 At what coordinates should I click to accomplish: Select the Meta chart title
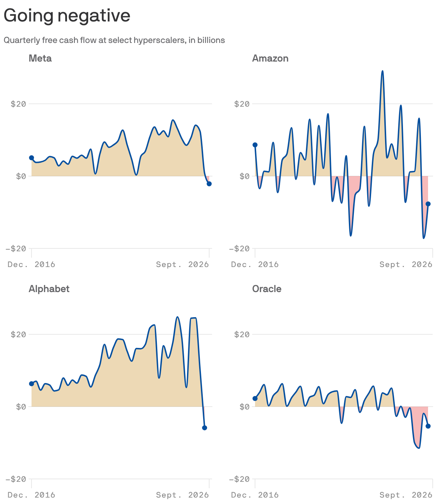(40, 58)
